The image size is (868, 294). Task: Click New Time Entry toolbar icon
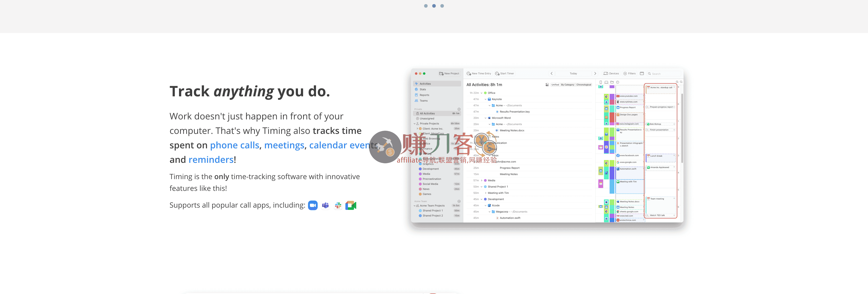click(469, 73)
